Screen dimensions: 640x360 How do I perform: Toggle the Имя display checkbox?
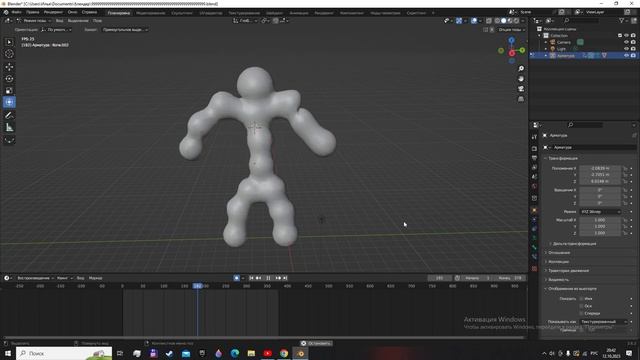tap(581, 299)
